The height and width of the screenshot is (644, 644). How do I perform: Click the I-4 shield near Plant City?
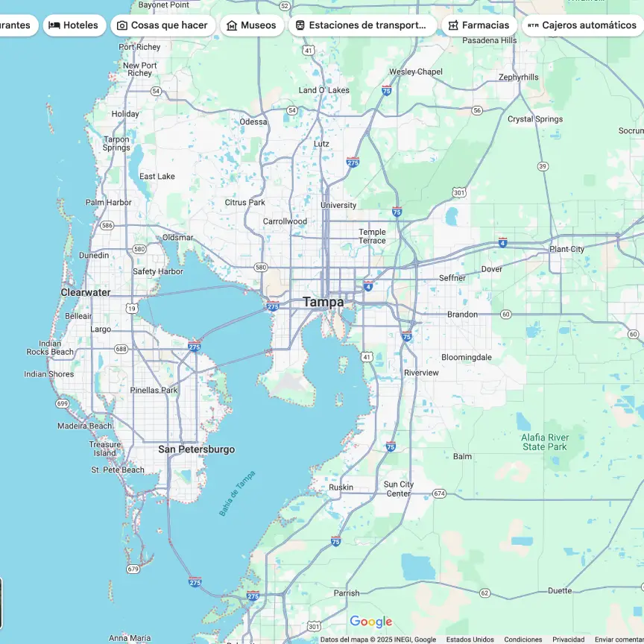502,242
